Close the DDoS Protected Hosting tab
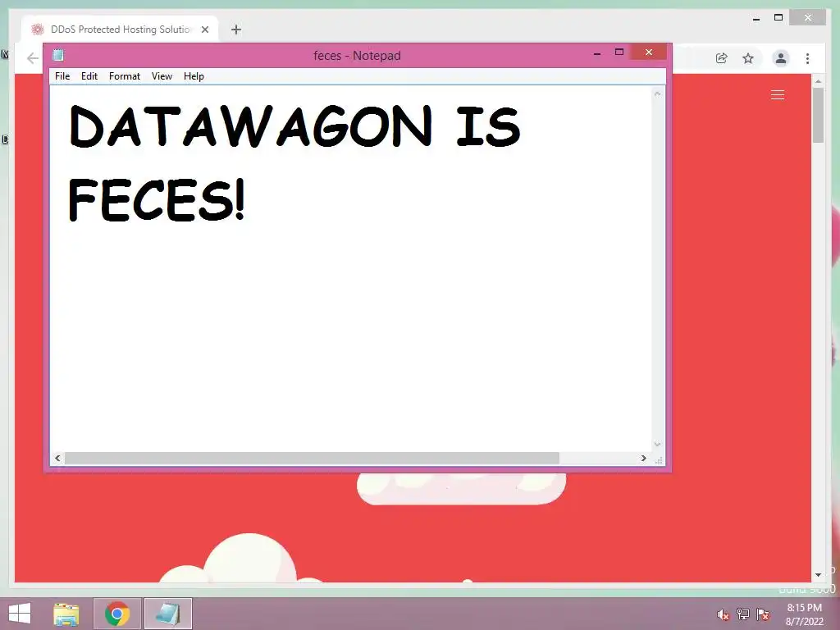Image resolution: width=840 pixels, height=630 pixels. pos(204,30)
